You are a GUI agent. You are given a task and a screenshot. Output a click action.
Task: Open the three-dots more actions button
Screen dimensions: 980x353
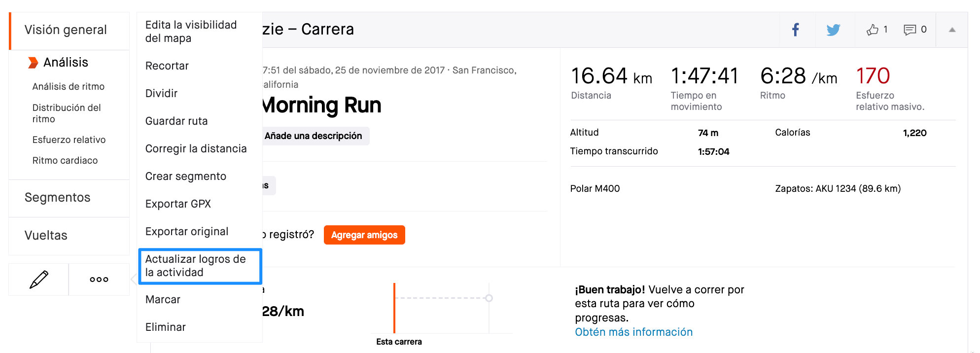pos(99,280)
